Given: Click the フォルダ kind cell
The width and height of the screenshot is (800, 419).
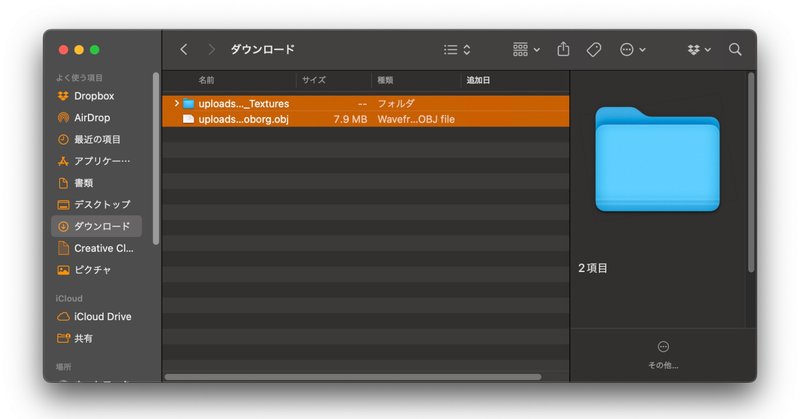Looking at the screenshot, I should click(x=396, y=103).
